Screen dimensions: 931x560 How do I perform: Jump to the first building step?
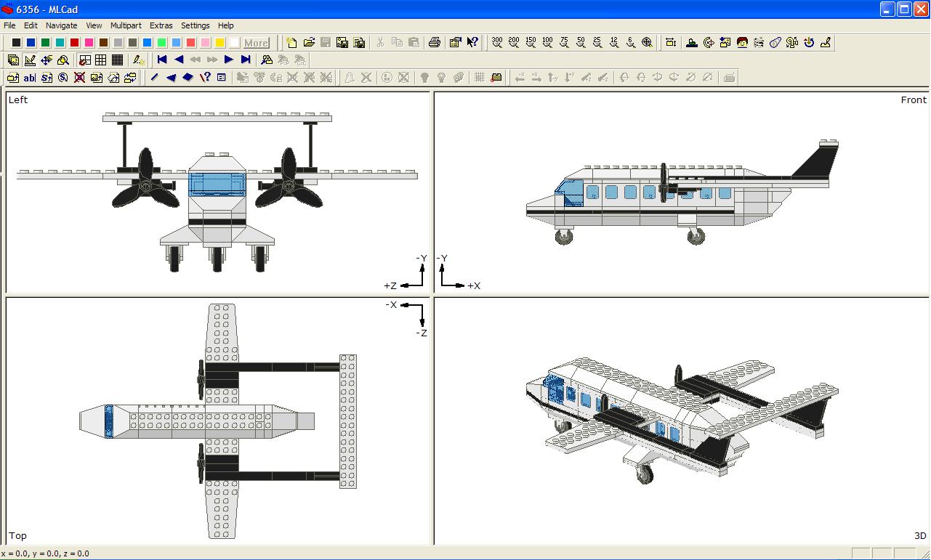162,60
